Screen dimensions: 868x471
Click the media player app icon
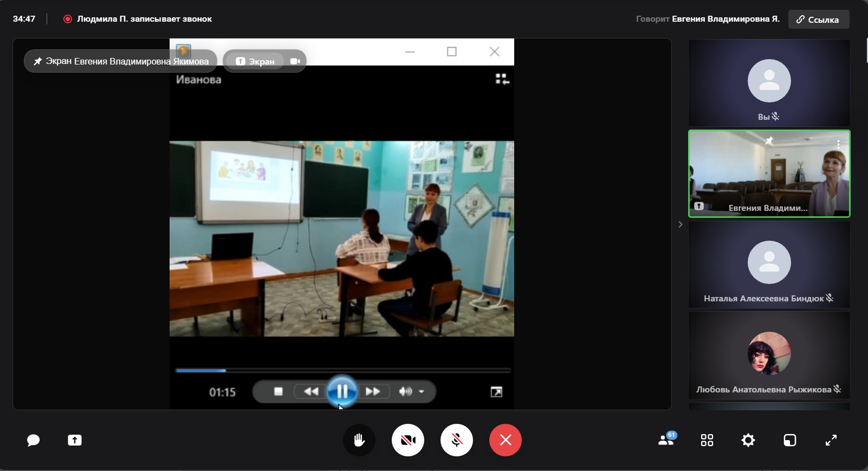pyautogui.click(x=184, y=51)
